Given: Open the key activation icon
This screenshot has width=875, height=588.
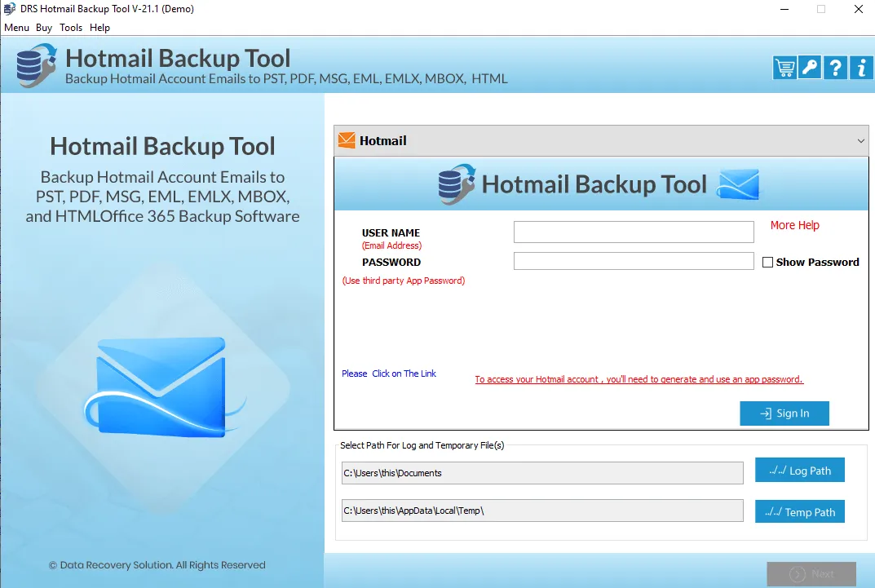Looking at the screenshot, I should [x=810, y=68].
